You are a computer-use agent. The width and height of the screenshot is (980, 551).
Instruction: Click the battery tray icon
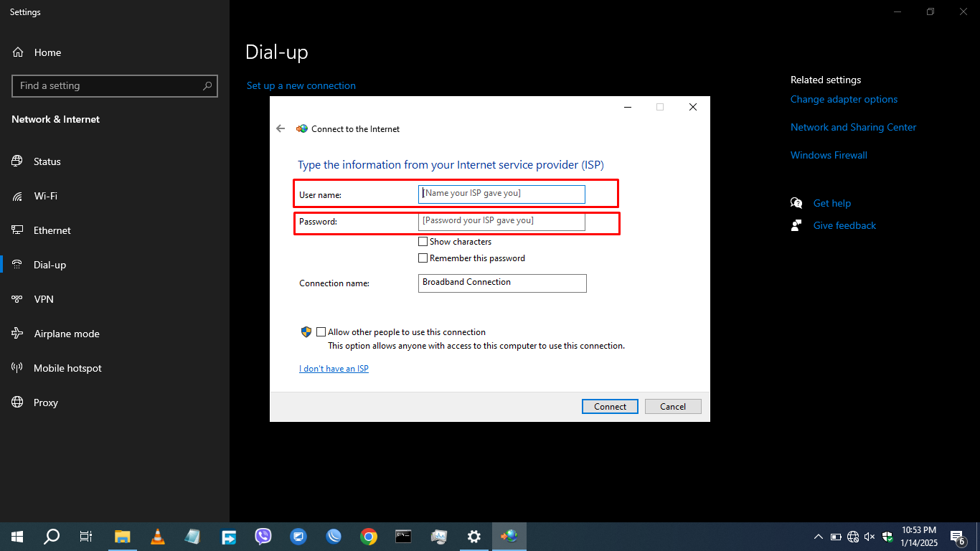836,537
